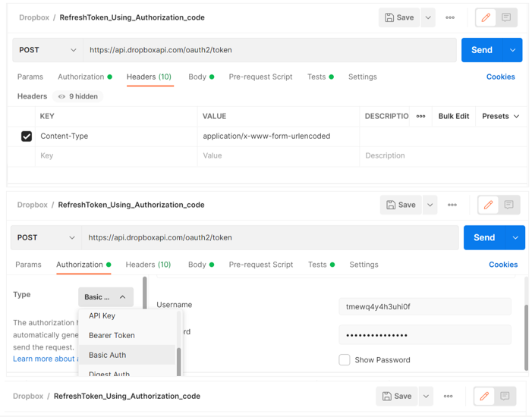Open the arrow next to Save in the bottommost panel
The width and height of the screenshot is (532, 417).
point(427,396)
